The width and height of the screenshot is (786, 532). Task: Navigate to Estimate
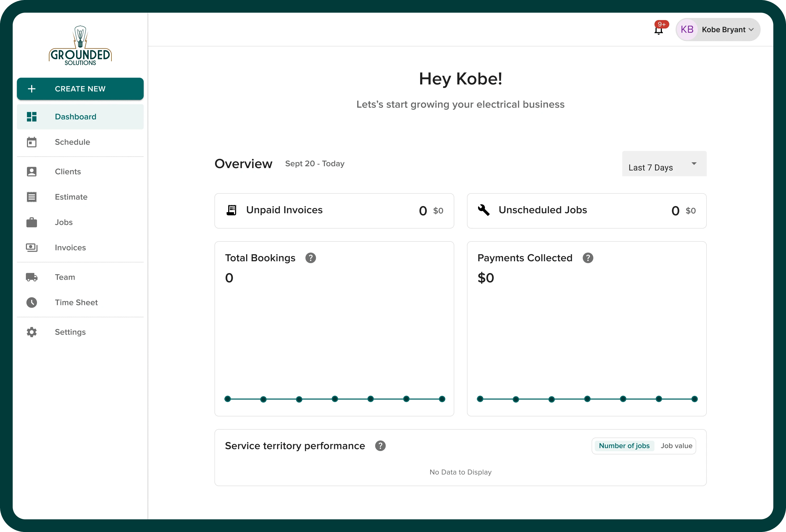[80, 197]
